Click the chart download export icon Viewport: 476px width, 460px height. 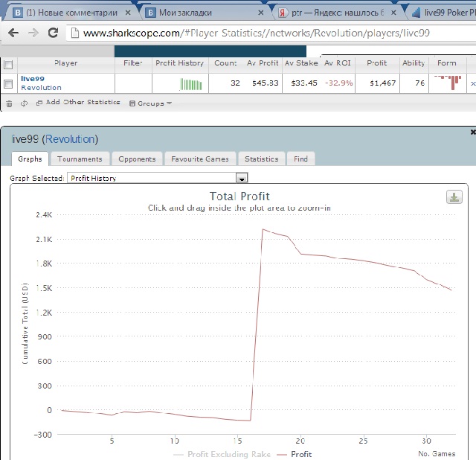(x=454, y=197)
